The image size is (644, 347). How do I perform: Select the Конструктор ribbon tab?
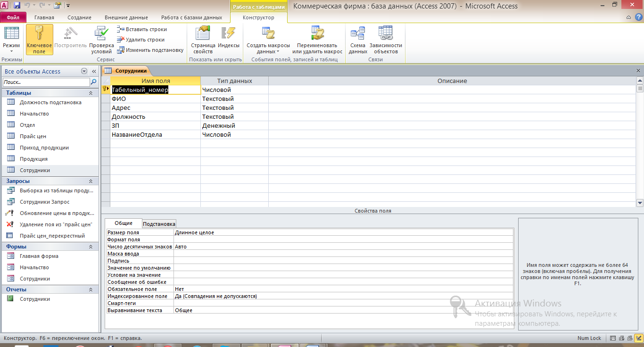258,17
